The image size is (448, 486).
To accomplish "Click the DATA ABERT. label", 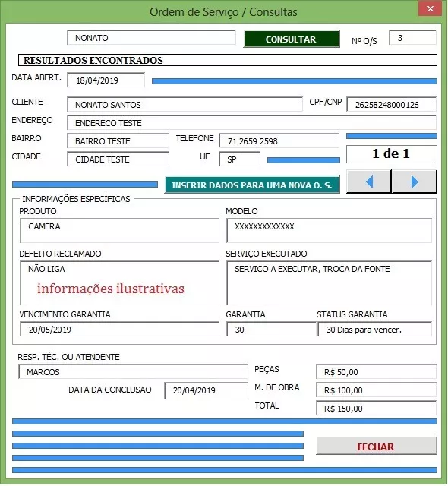I will tap(36, 77).
